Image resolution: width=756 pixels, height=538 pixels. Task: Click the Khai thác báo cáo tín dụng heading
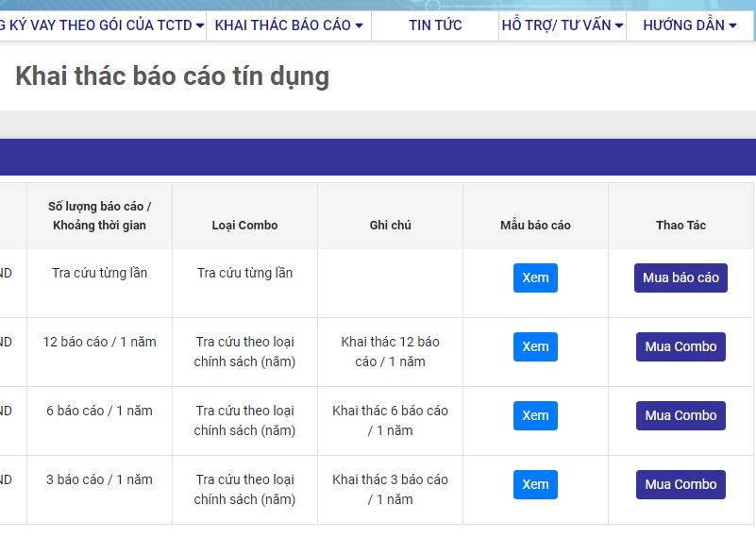pos(172,76)
